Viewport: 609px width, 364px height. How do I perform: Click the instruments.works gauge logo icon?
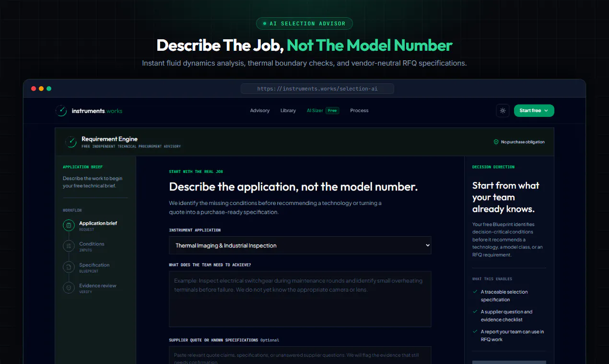(61, 111)
